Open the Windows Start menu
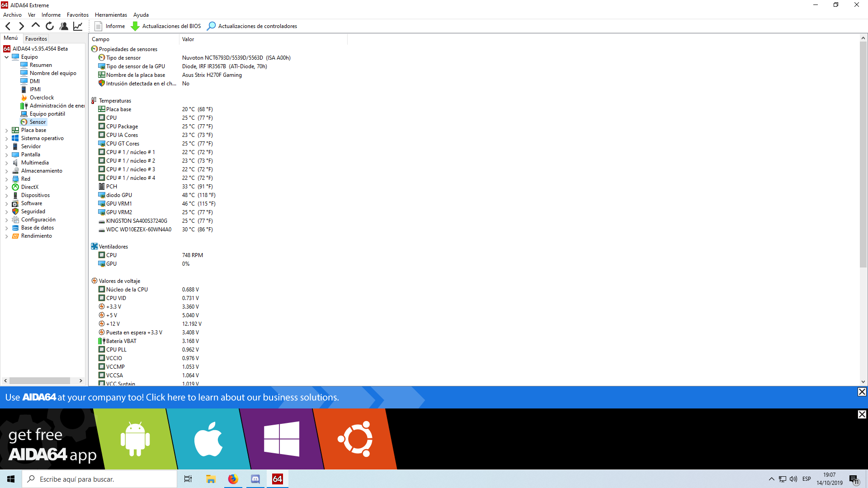Screen dimensions: 868x488 pyautogui.click(x=11, y=479)
